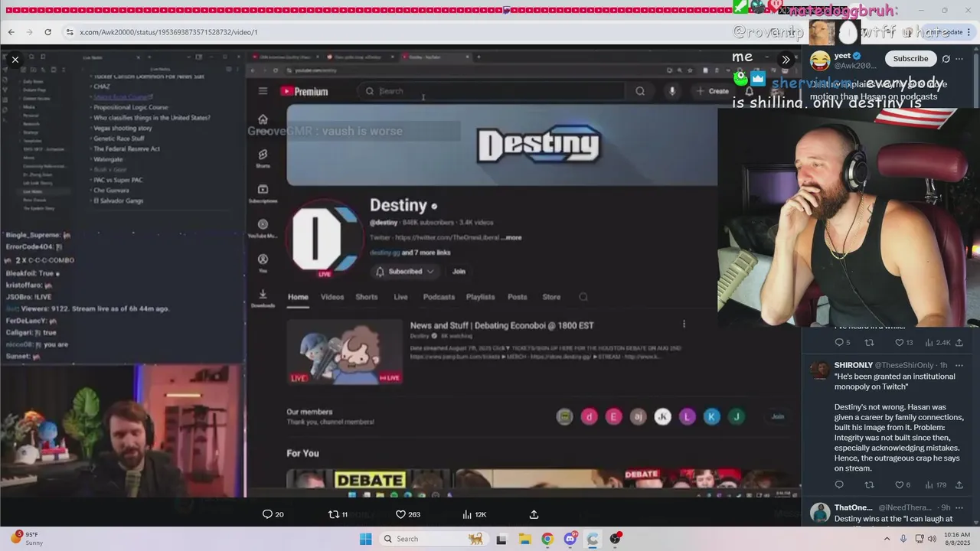980x551 pixels.
Task: Open Downloads sidebar icon in YouTube
Action: (x=263, y=298)
